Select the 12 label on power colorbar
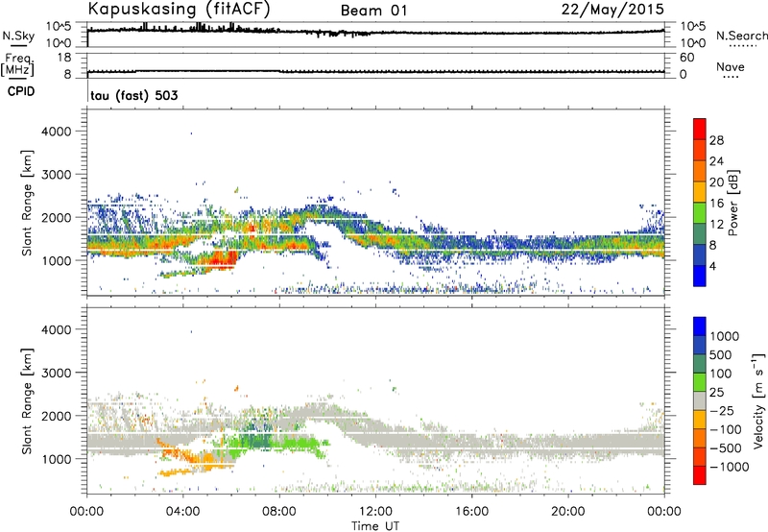 click(716, 225)
